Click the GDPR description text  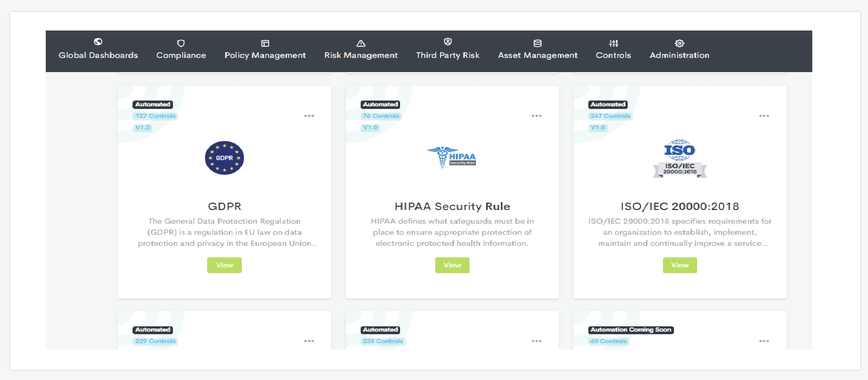227,232
